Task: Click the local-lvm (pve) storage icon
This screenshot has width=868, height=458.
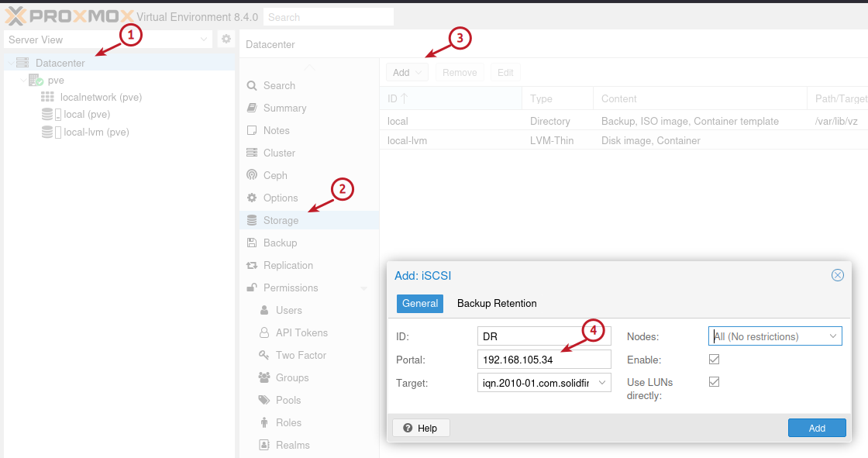Action: 51,133
